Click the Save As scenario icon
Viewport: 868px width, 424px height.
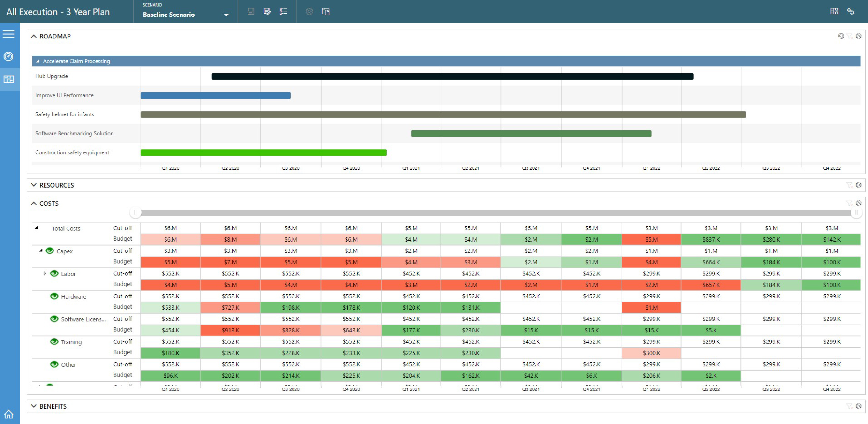click(267, 11)
